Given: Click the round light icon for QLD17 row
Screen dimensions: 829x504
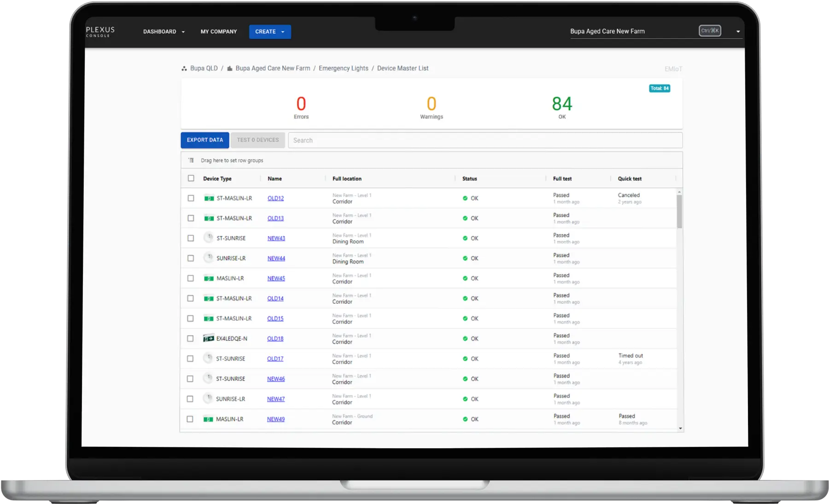Looking at the screenshot, I should [x=209, y=358].
